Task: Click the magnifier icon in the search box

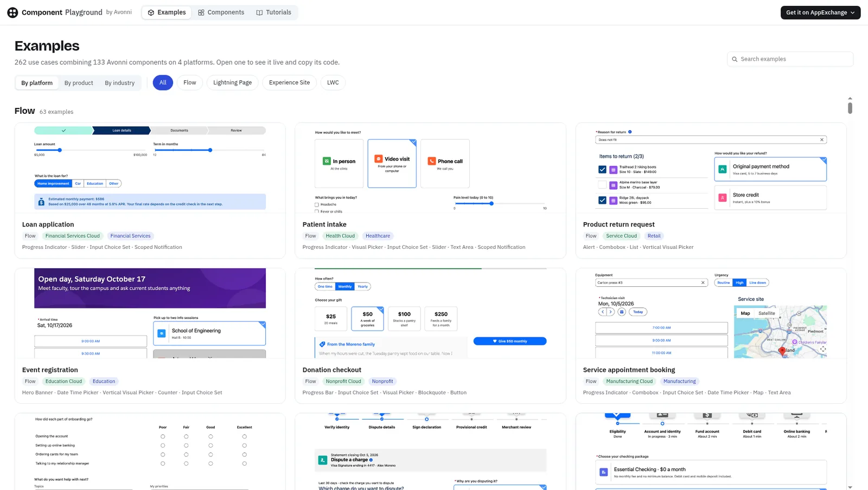Action: pyautogui.click(x=735, y=59)
